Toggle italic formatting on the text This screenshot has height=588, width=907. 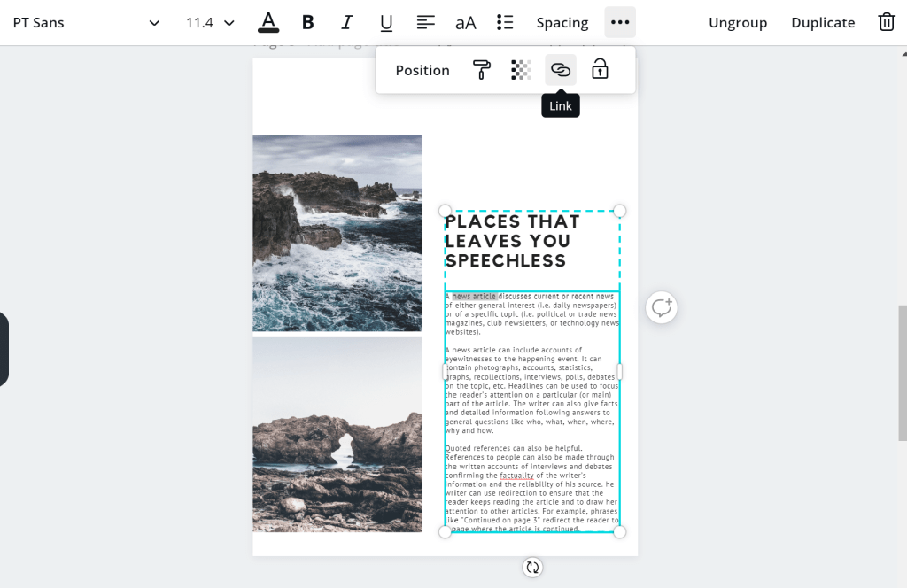click(346, 22)
